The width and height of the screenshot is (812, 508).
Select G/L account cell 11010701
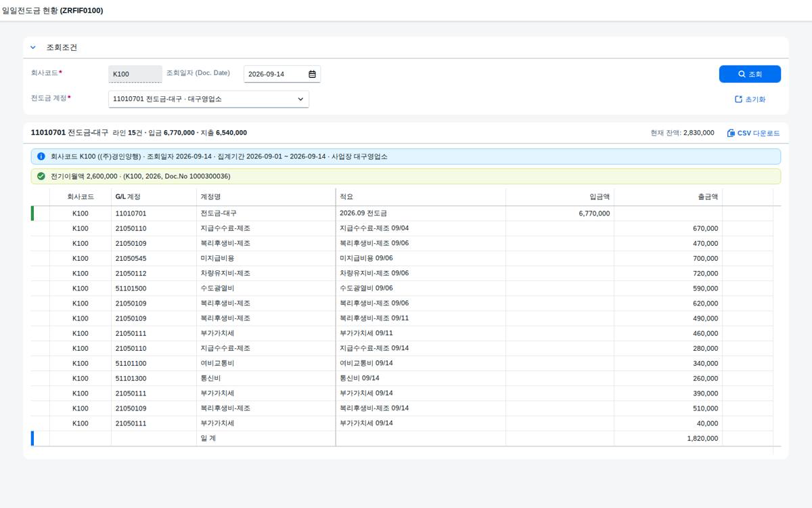click(154, 213)
